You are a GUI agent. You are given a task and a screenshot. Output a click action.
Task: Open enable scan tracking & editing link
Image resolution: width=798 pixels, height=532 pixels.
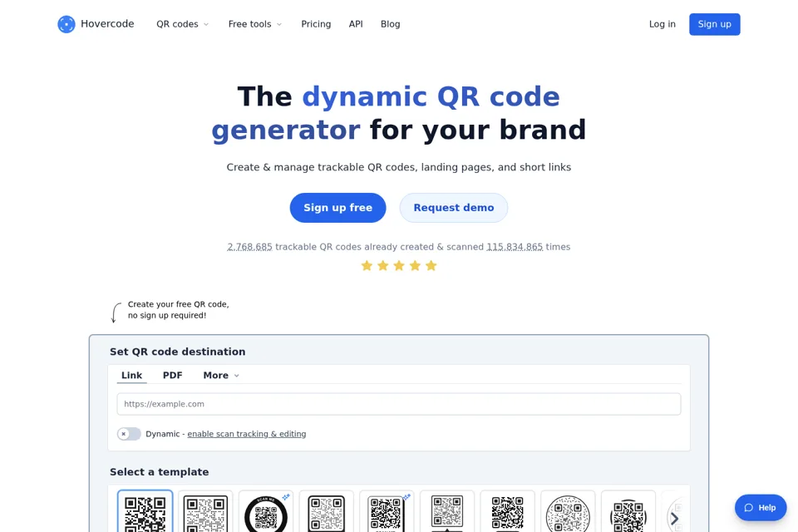pyautogui.click(x=247, y=434)
